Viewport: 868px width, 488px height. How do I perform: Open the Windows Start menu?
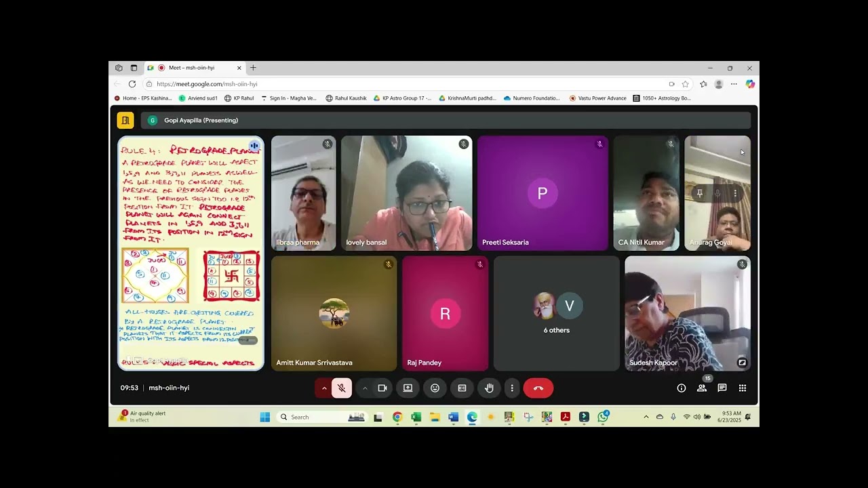click(265, 417)
